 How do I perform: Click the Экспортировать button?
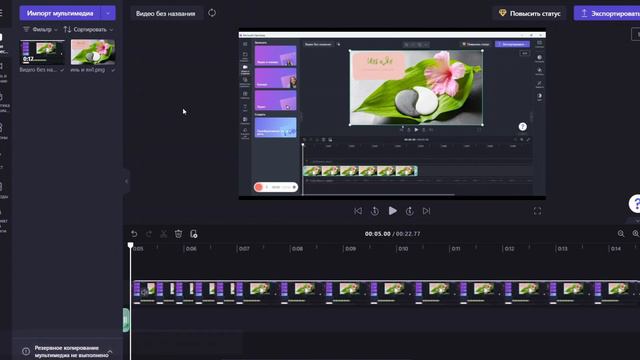coord(607,13)
